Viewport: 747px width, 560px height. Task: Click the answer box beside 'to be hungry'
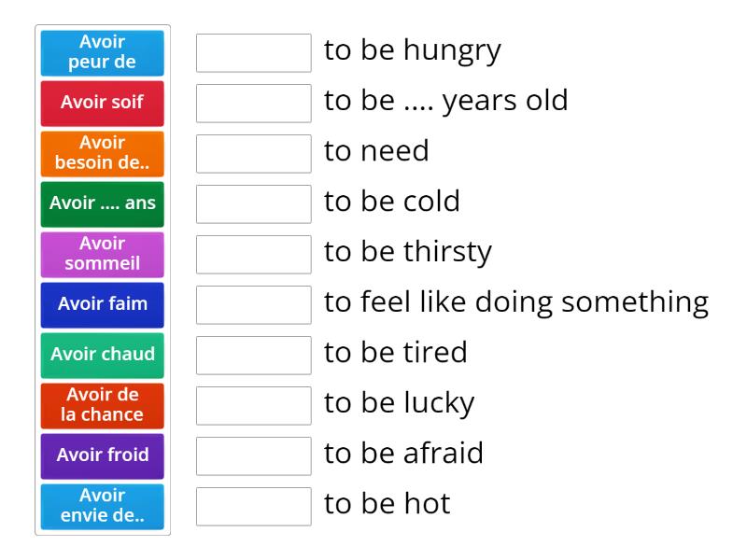pos(253,53)
